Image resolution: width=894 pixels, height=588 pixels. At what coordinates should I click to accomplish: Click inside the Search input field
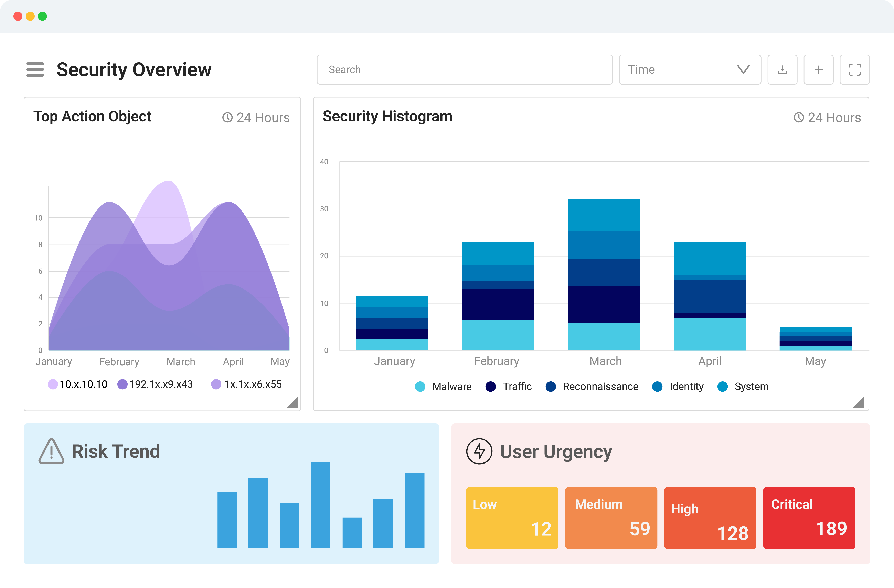tap(465, 69)
